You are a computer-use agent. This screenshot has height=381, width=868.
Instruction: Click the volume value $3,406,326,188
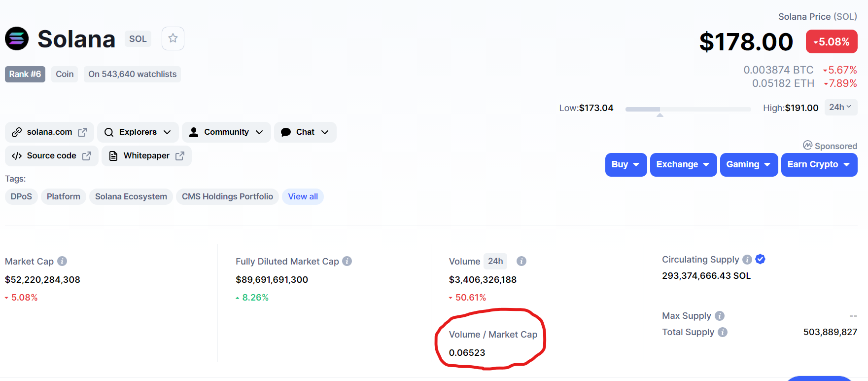(483, 280)
